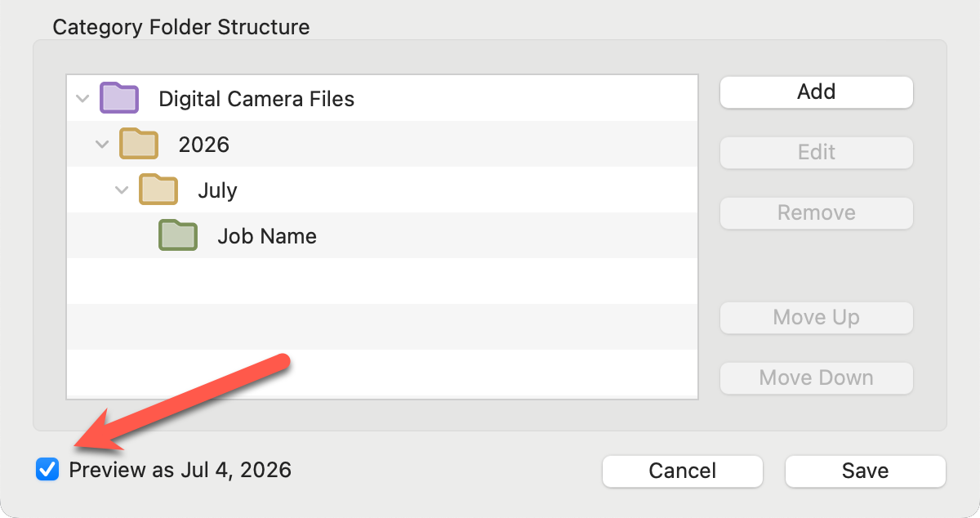The image size is (980, 518).
Task: Click the Remove button
Action: (816, 213)
